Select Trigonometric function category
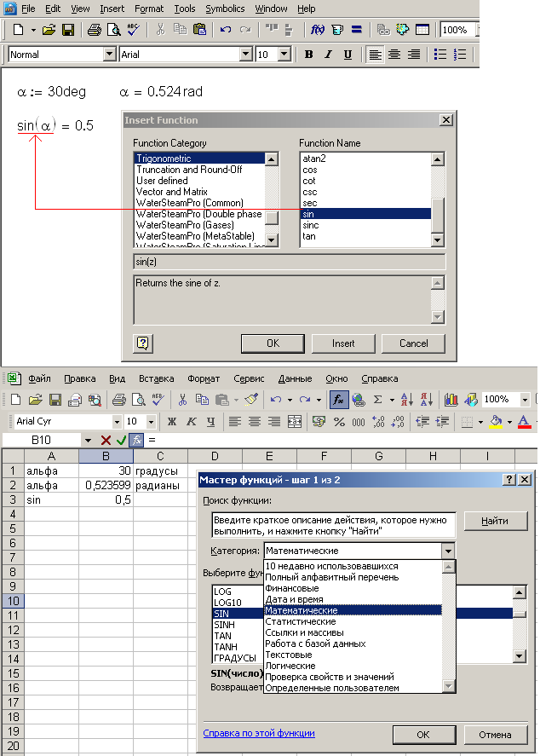The width and height of the screenshot is (540, 756). (x=199, y=159)
